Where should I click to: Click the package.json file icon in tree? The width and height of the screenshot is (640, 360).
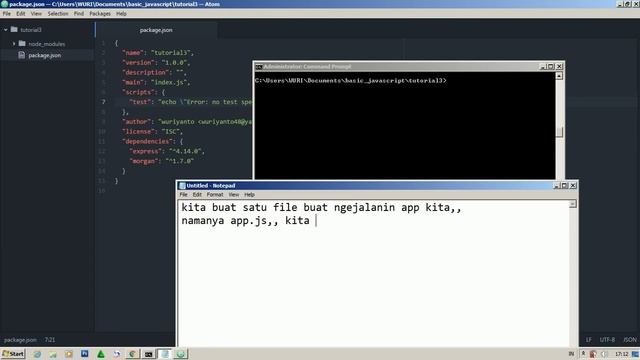[22, 55]
